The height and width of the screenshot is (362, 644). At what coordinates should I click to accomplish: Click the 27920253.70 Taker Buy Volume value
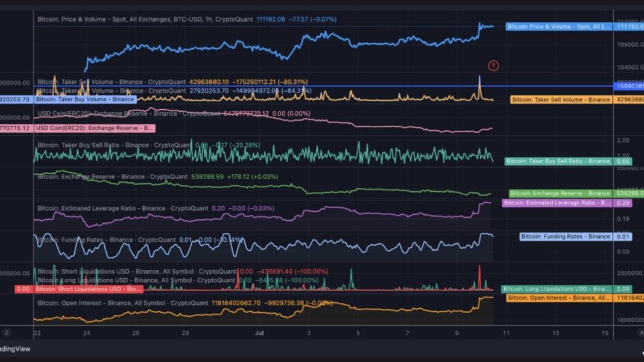coord(209,91)
